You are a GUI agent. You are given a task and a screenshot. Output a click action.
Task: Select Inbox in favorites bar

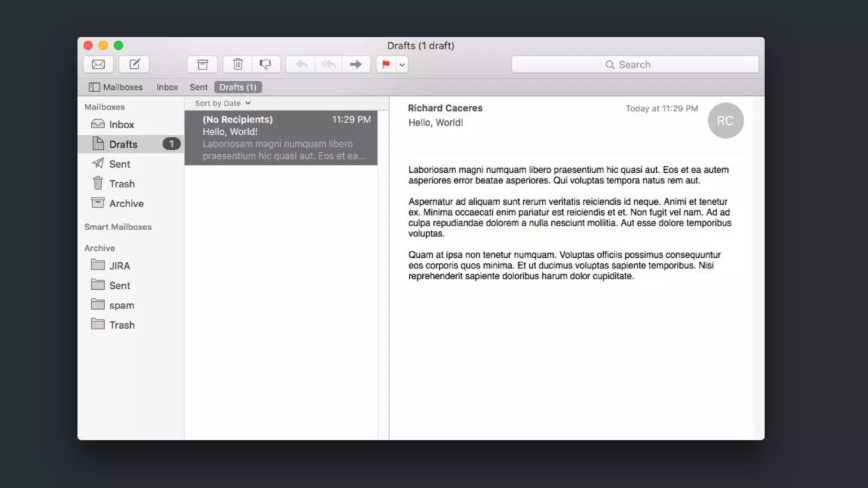[167, 87]
